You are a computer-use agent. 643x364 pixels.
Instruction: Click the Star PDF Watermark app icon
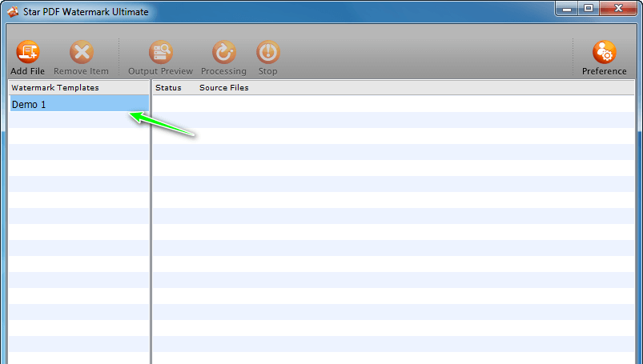coord(13,11)
